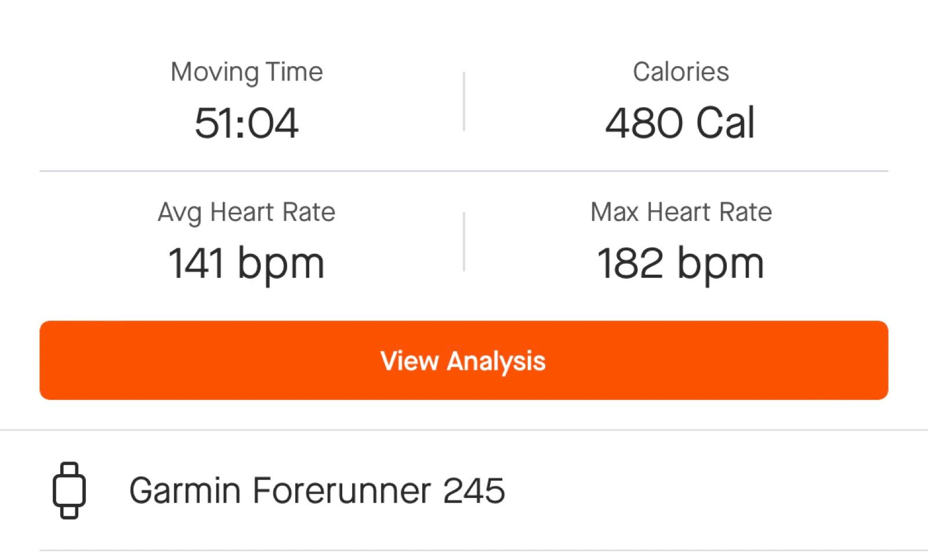Click the 182 bpm max heart rate

[680, 261]
